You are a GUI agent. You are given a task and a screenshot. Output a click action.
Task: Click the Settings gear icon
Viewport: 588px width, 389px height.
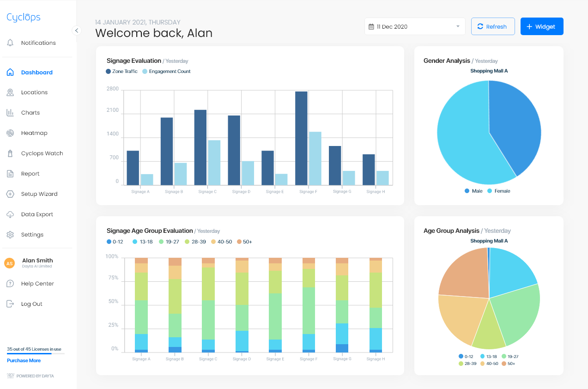tap(10, 235)
